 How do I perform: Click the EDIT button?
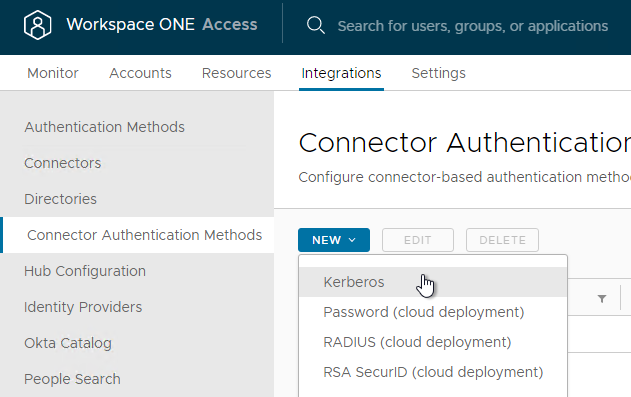click(x=418, y=240)
